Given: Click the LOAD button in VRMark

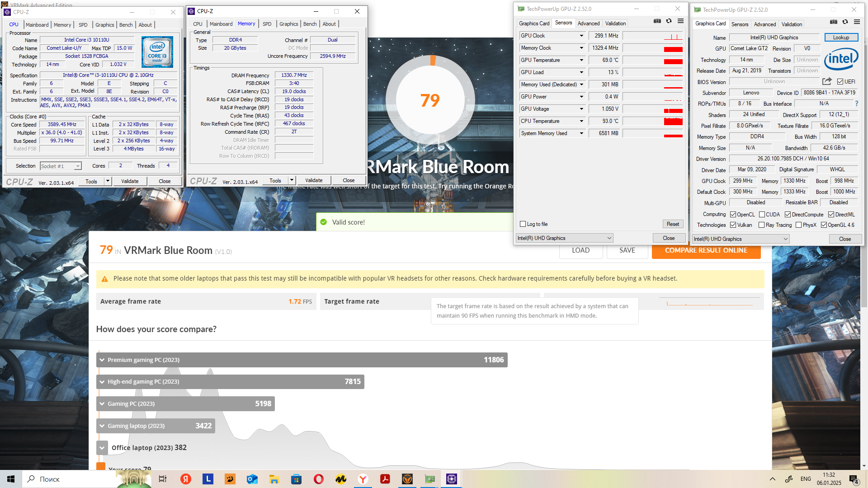Looking at the screenshot, I should click(x=580, y=250).
